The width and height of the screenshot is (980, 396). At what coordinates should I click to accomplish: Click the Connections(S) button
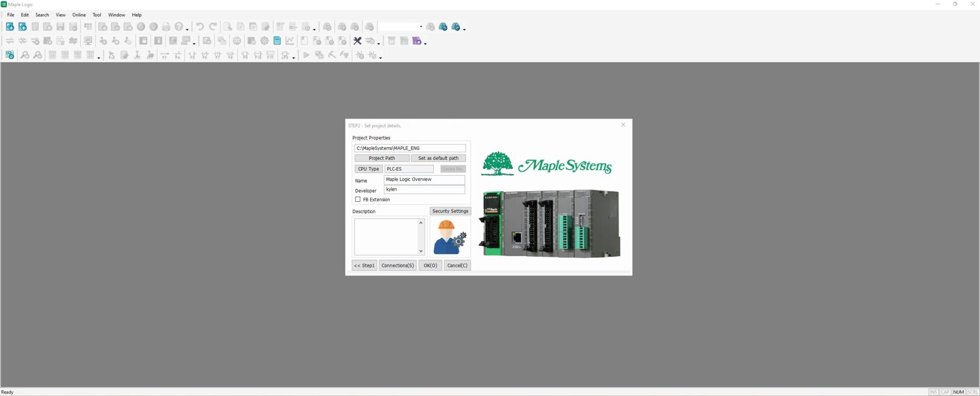click(x=398, y=265)
